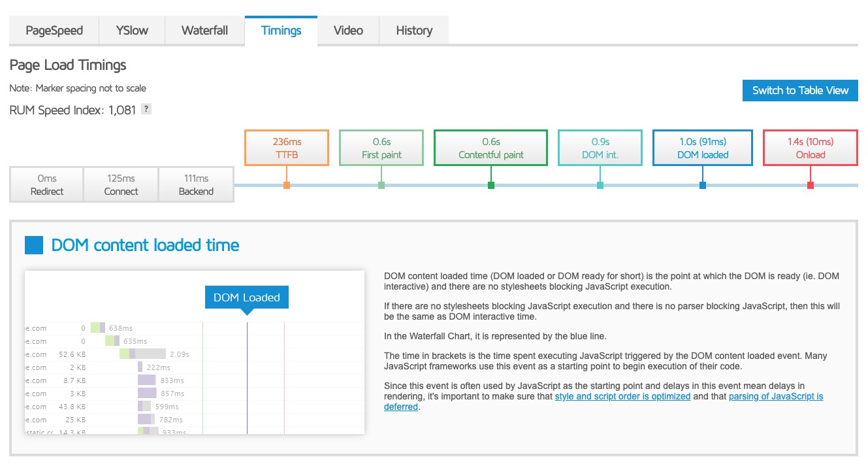Click the red Onload timeline marker
This screenshot has height=472, width=868.
pos(811,186)
